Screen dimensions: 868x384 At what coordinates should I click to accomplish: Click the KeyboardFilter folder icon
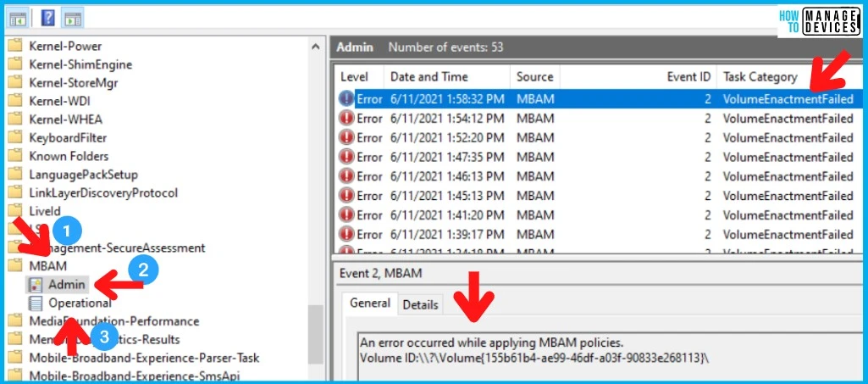coord(15,137)
